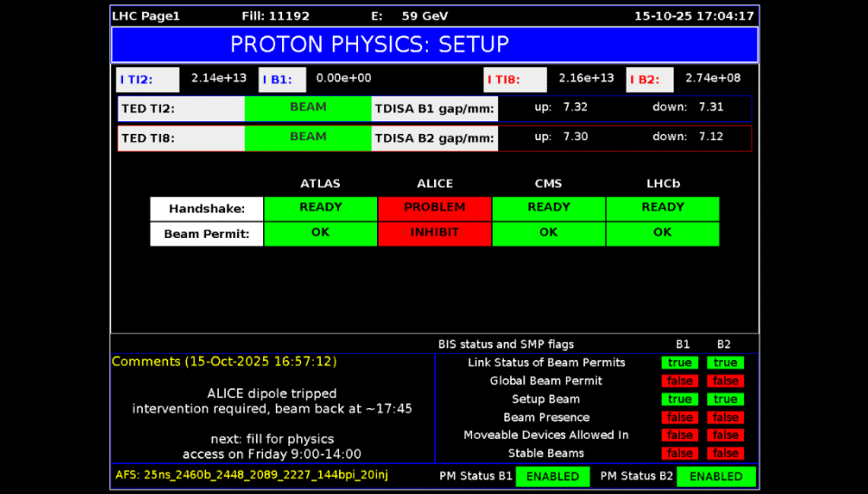Click PM Status B2 ENABLED button
This screenshot has width=868, height=494.
(x=716, y=477)
